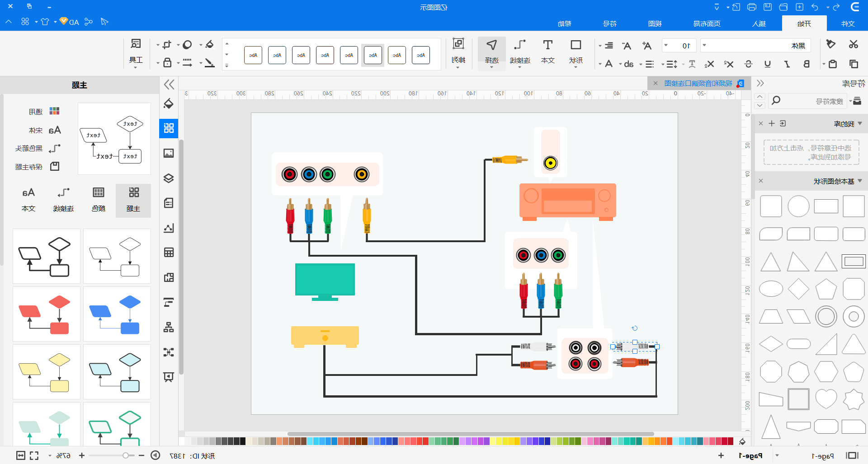Open the 帮助 (Help) ribbon tab
Screen dimensions: 868x464
click(x=565, y=23)
